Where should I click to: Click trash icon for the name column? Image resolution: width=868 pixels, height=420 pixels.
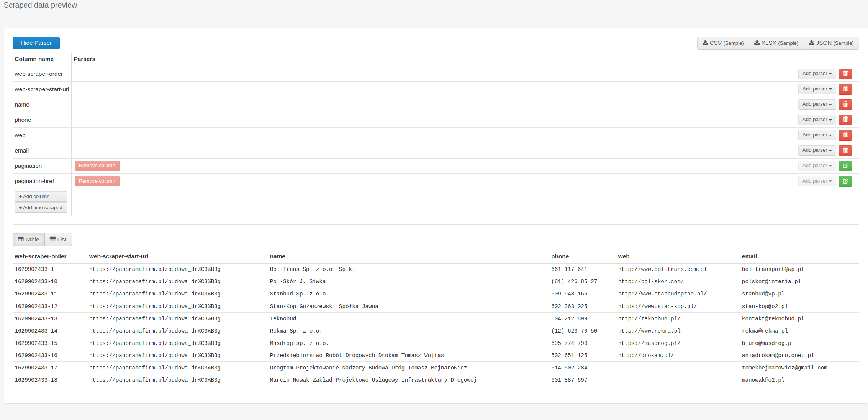[x=845, y=104]
